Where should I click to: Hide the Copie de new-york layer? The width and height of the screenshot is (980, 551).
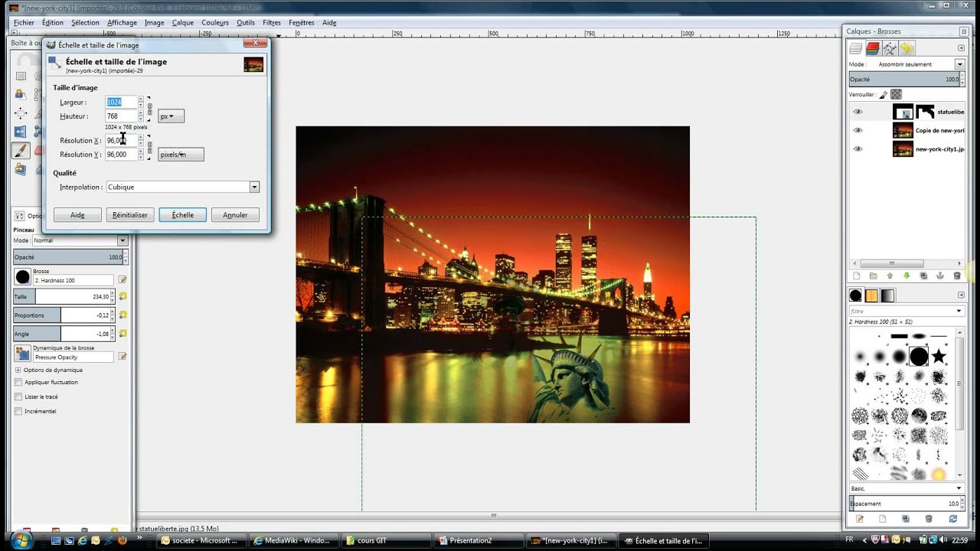[x=857, y=130]
